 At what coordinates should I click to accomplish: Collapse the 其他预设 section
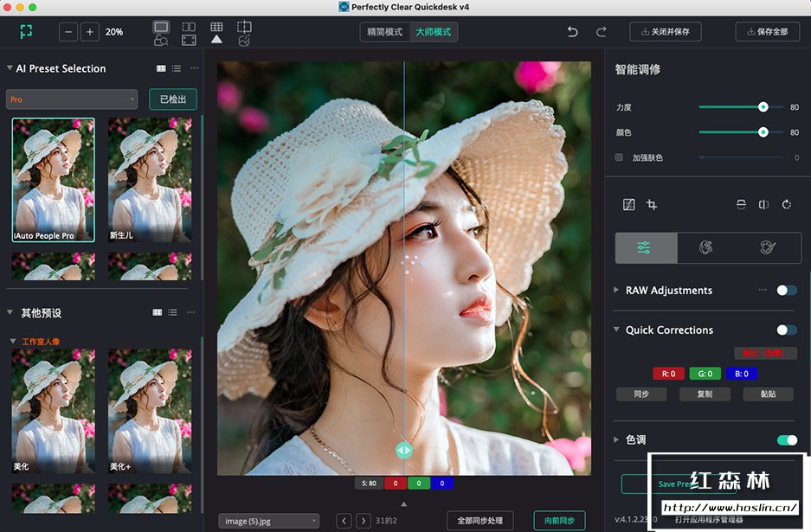click(10, 312)
